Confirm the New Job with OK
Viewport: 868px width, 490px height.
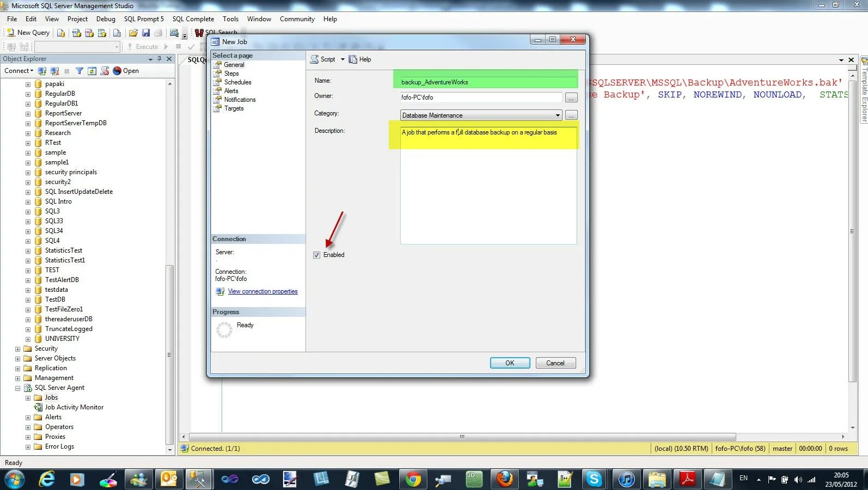click(x=510, y=363)
